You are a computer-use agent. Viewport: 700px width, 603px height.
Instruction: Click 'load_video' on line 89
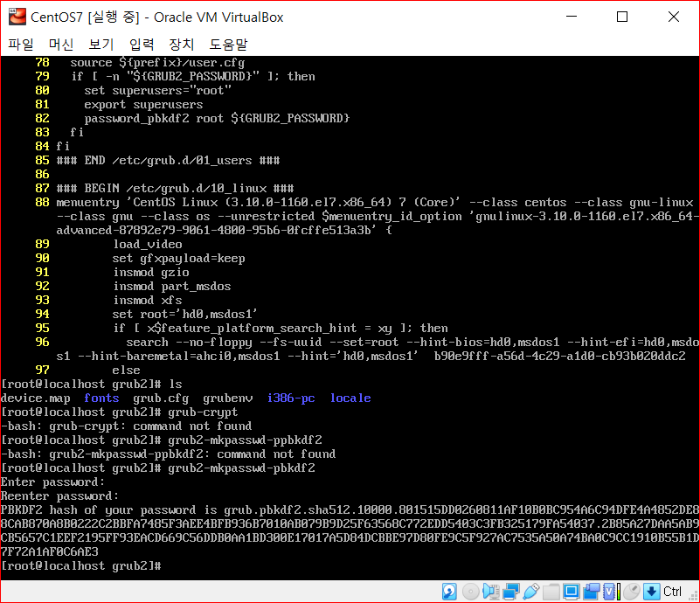tap(148, 244)
